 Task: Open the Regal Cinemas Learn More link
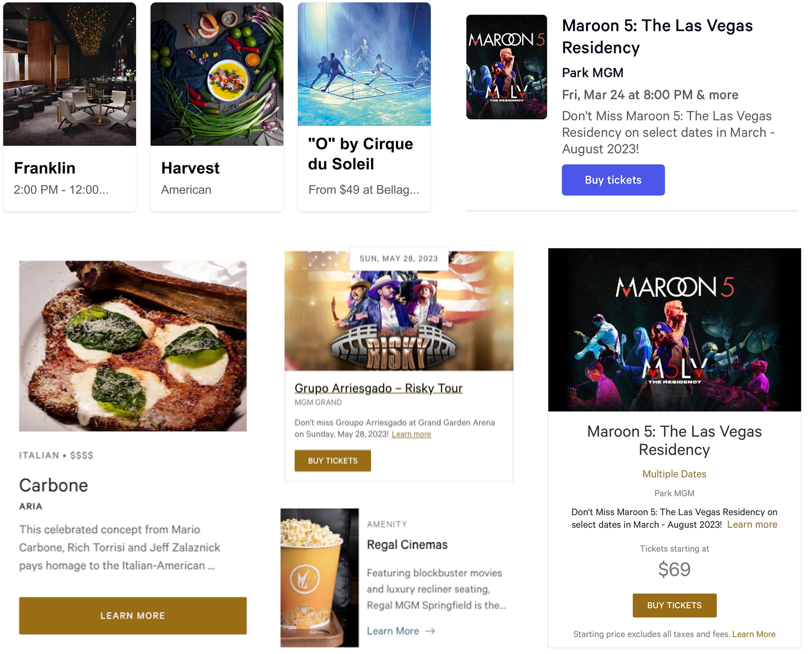392,631
